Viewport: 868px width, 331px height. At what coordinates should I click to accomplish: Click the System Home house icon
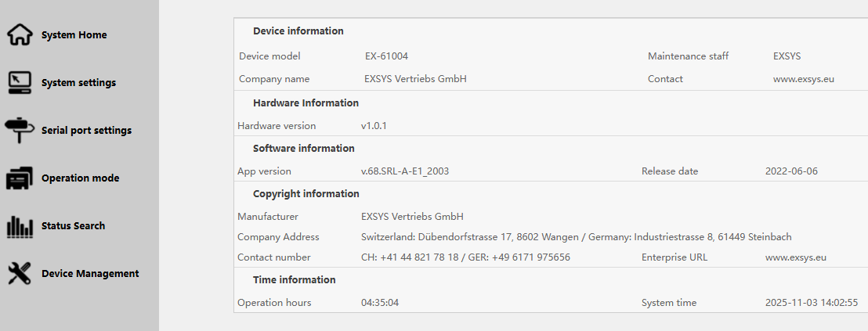pyautogui.click(x=19, y=35)
